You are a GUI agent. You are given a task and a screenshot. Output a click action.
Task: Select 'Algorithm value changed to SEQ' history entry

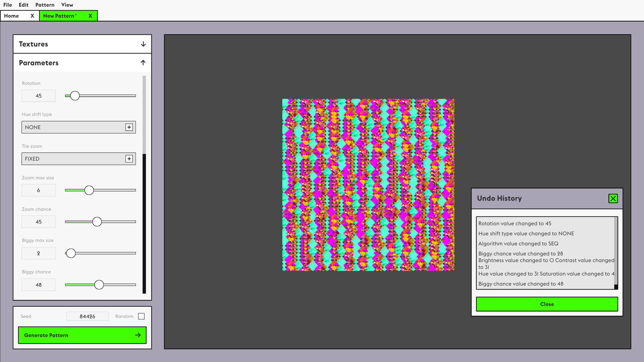518,244
